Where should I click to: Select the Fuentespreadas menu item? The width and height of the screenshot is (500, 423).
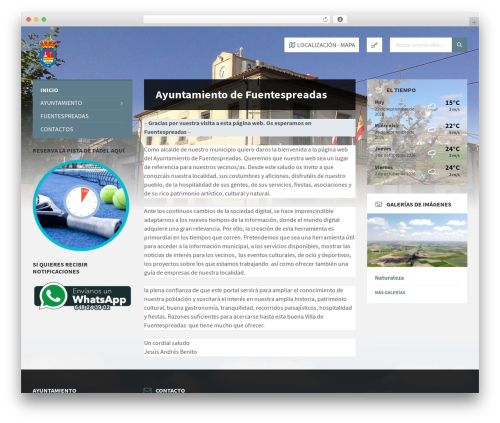point(64,116)
